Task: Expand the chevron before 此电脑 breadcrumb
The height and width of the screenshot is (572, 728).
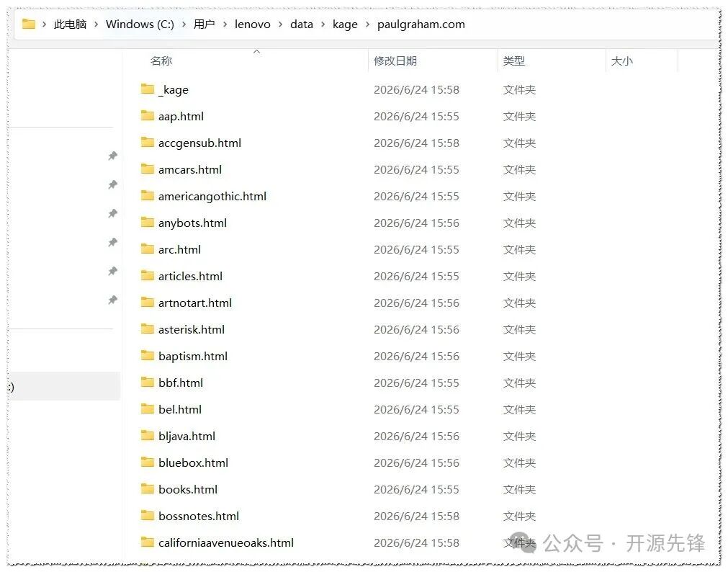Action: coord(44,24)
